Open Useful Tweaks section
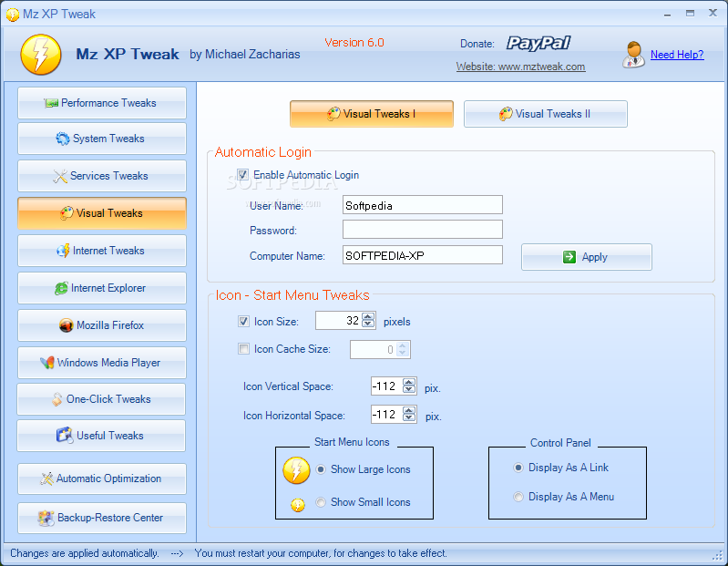Viewport: 728px width, 566px height. click(101, 436)
